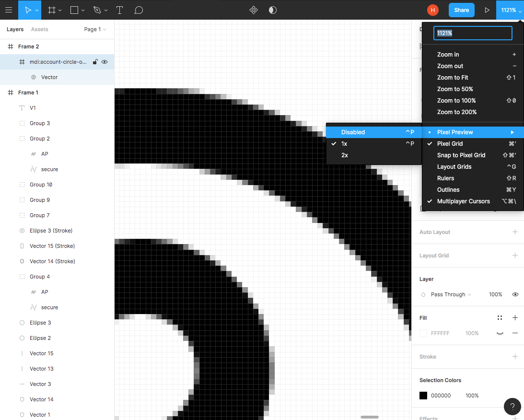The image size is (524, 420).
Task: Toggle the Pixel Grid option
Action: (x=450, y=143)
